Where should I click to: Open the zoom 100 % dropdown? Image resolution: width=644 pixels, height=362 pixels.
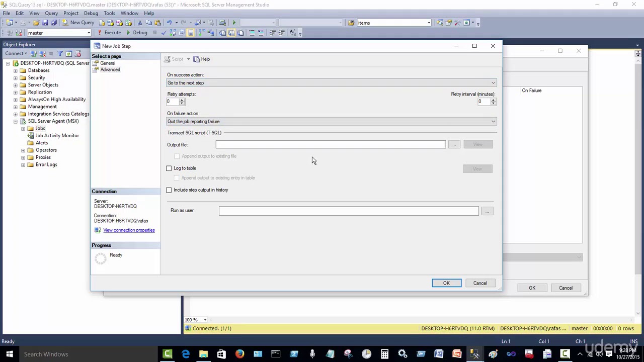pyautogui.click(x=205, y=320)
